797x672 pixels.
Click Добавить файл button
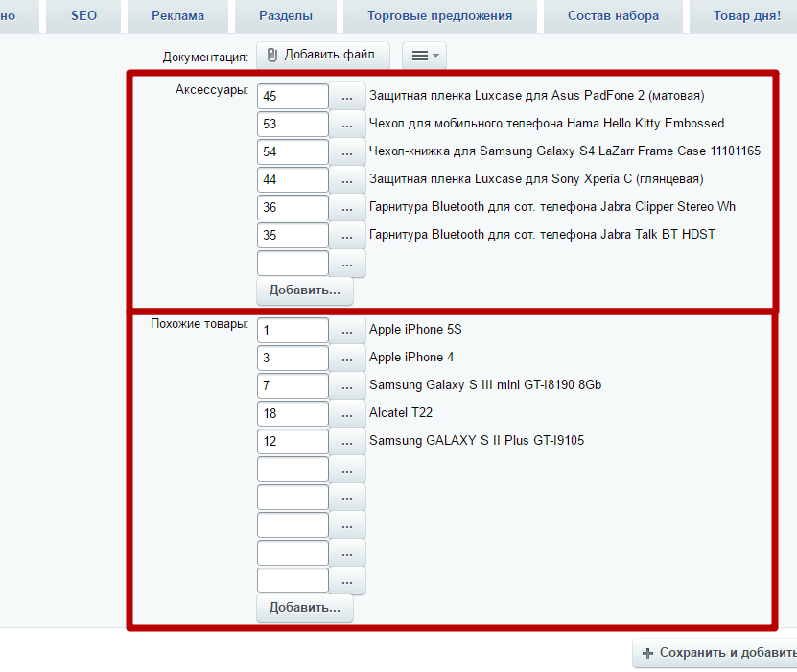[x=322, y=56]
